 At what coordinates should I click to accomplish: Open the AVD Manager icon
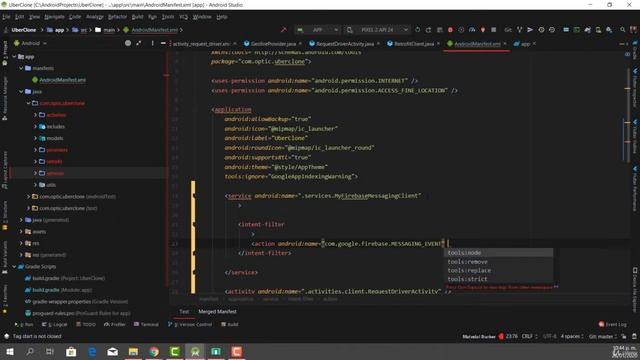598,30
